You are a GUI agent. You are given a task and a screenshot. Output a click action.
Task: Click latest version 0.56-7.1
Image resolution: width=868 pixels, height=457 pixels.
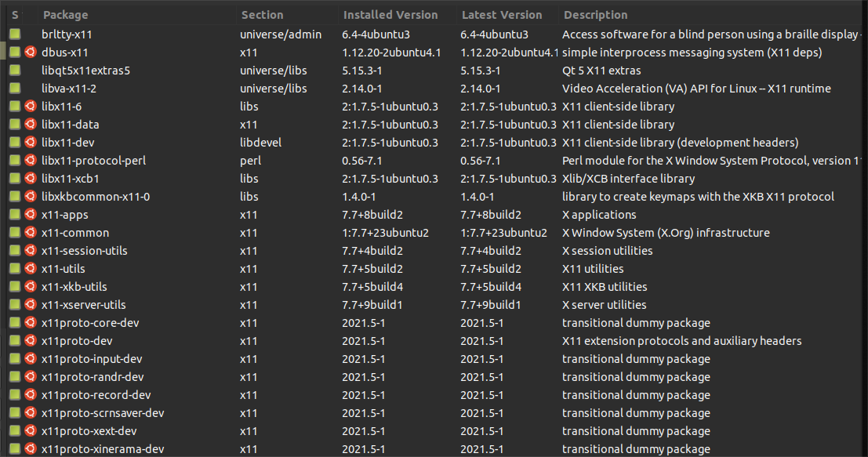coord(481,161)
